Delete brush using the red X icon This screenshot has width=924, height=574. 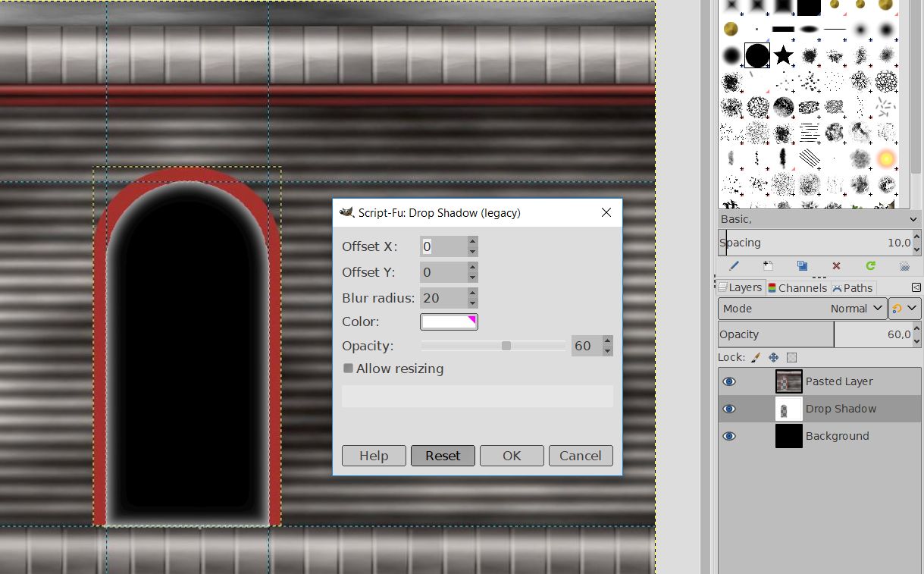click(x=836, y=266)
